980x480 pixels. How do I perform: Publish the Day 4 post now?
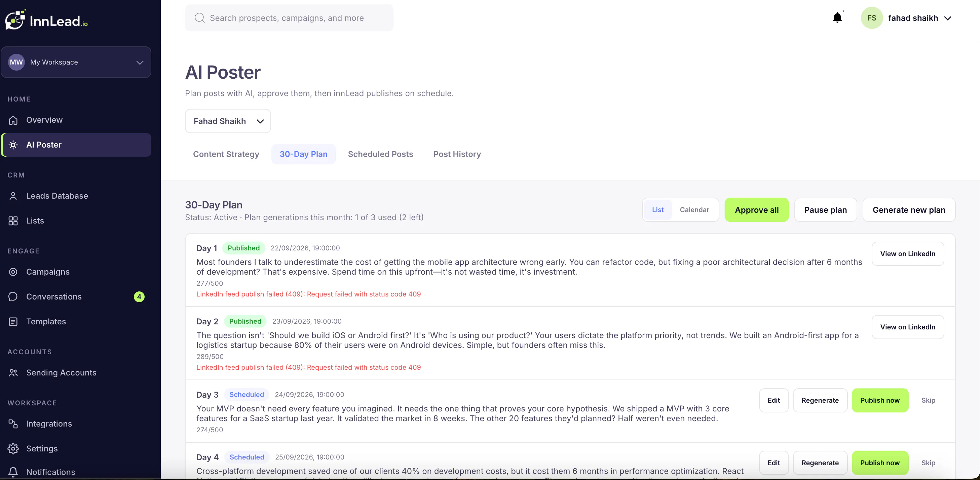[879, 463]
